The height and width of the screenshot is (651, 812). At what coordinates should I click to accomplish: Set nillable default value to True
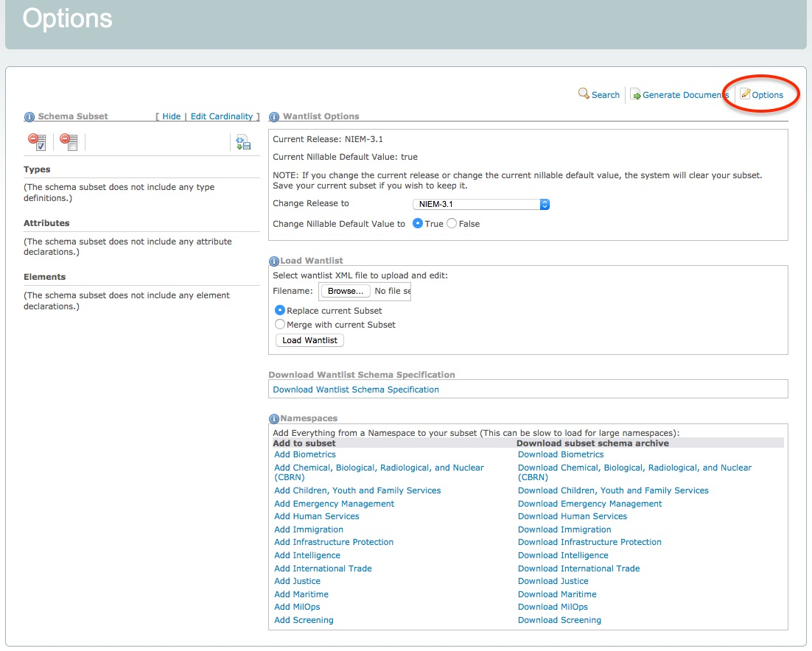pyautogui.click(x=418, y=224)
